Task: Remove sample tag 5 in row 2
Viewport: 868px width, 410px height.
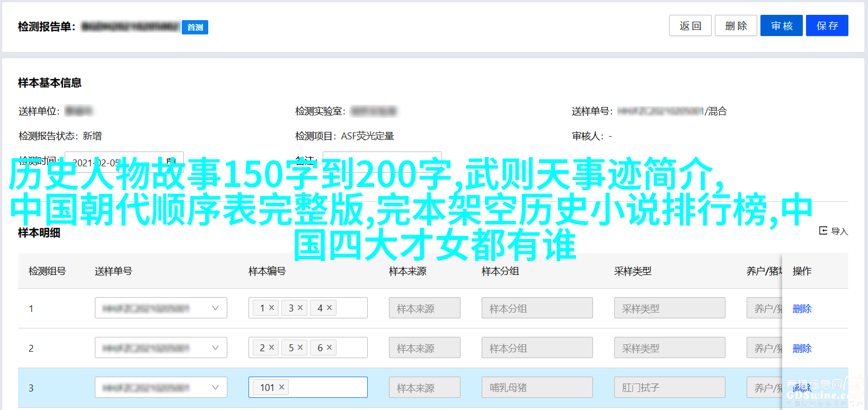Action: point(300,347)
